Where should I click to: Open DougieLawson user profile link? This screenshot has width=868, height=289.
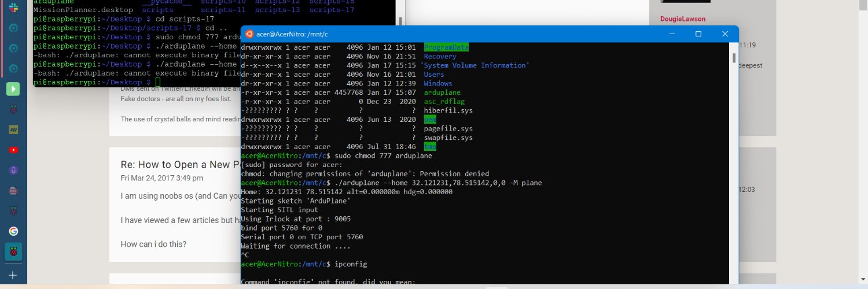pyautogui.click(x=684, y=19)
